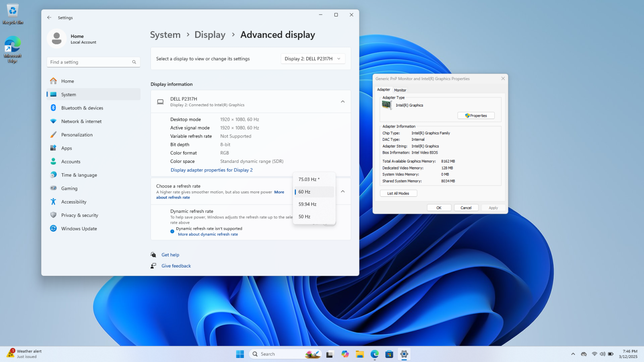Open the display selector dropdown

[x=313, y=59]
